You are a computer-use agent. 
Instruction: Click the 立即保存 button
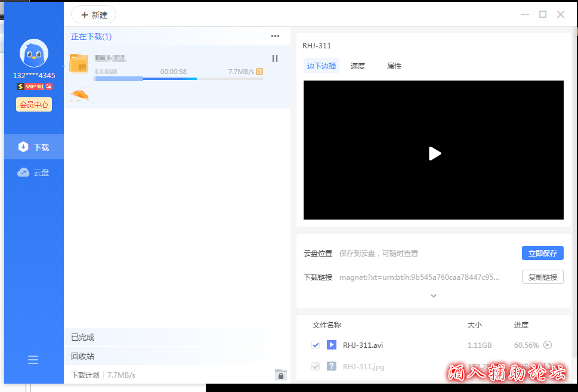tap(542, 253)
